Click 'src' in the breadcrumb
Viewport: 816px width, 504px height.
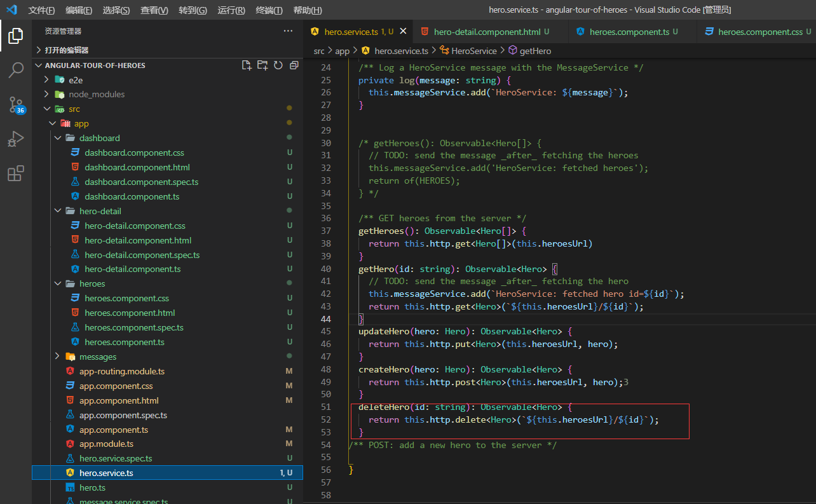[x=319, y=51]
